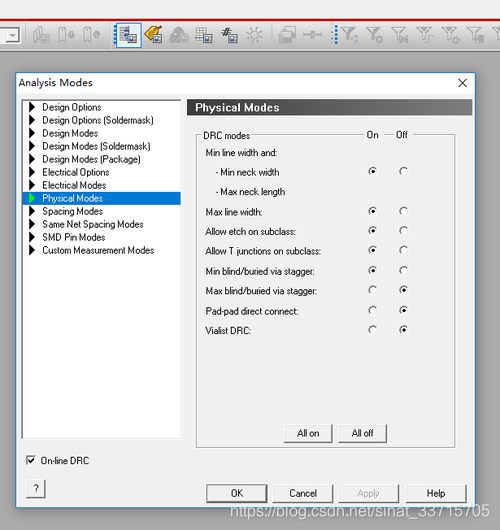
Task: Click the first grayed building-shaped toolbar icon
Action: click(x=41, y=35)
